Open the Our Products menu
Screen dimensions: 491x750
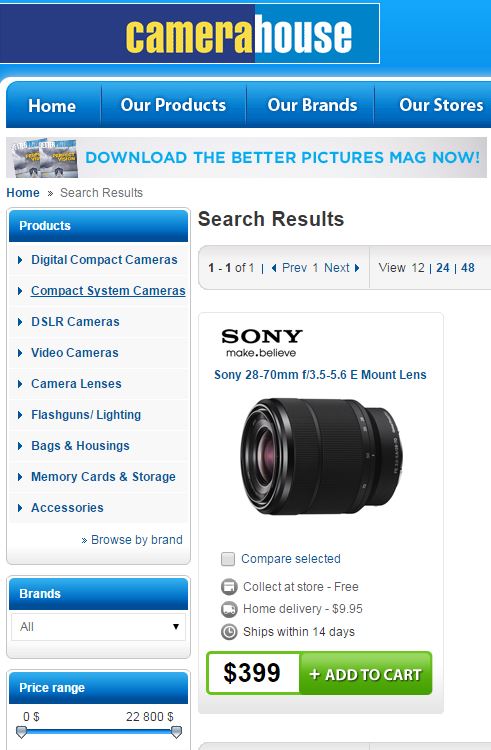173,105
